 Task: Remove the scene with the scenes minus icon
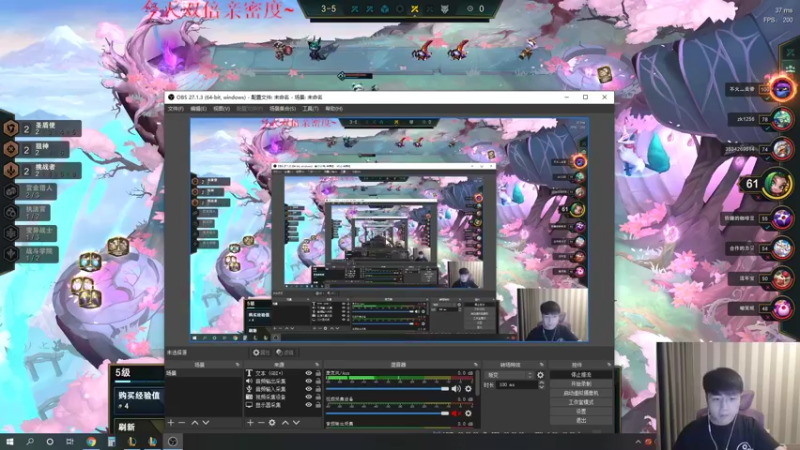(x=182, y=422)
